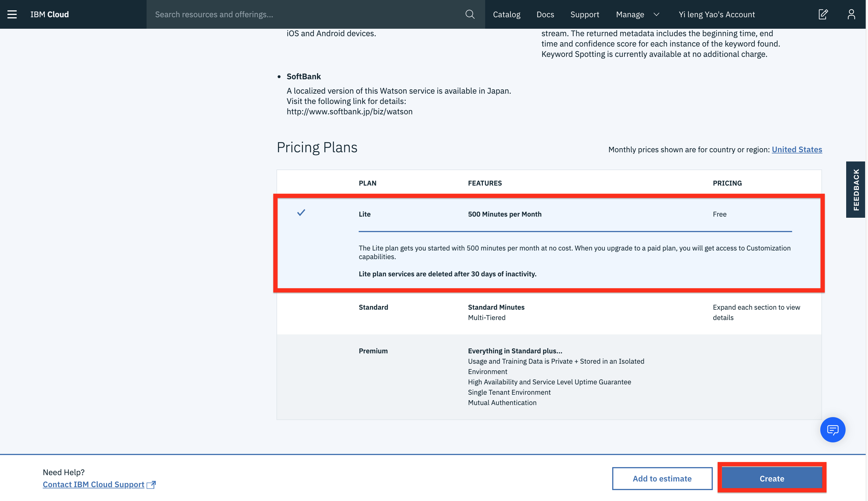Select the Standard pricing plan
The height and width of the screenshot is (501, 868).
click(x=373, y=307)
